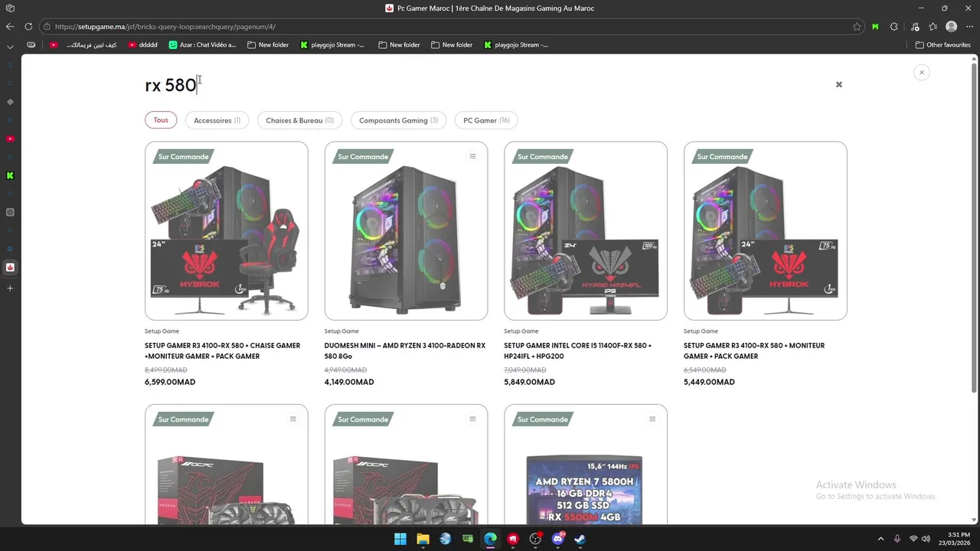Filter results by Composants Gaming
The height and width of the screenshot is (551, 980).
click(398, 120)
